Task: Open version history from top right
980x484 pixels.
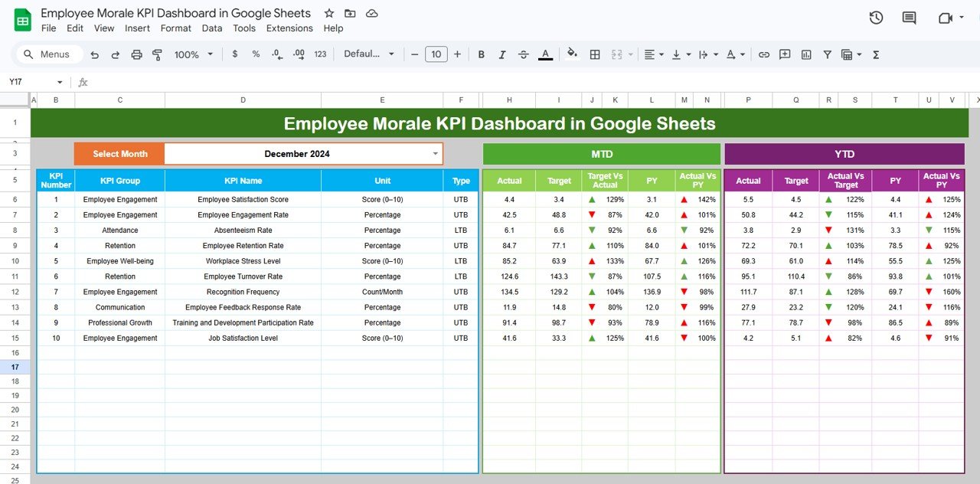Action: (875, 17)
